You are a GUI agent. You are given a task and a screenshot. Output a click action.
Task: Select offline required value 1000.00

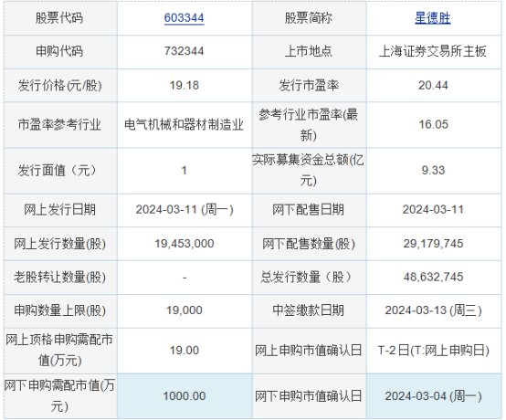point(184,396)
